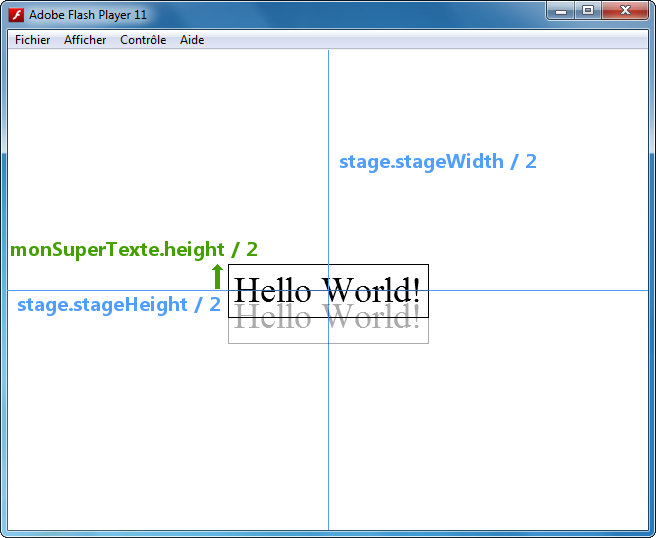Screen dimensions: 656x538
Task: Click the black Hello World! text field
Action: (x=328, y=291)
